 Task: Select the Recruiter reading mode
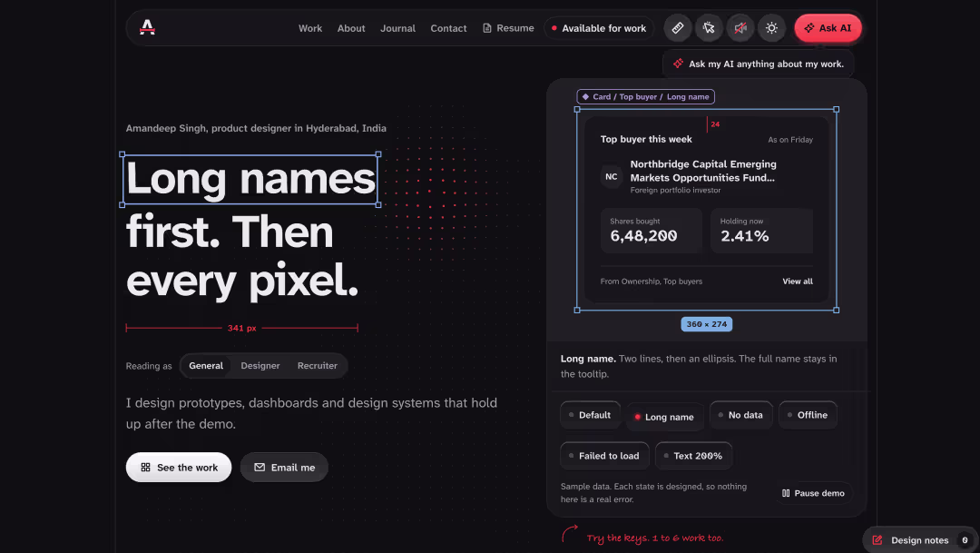tap(318, 365)
